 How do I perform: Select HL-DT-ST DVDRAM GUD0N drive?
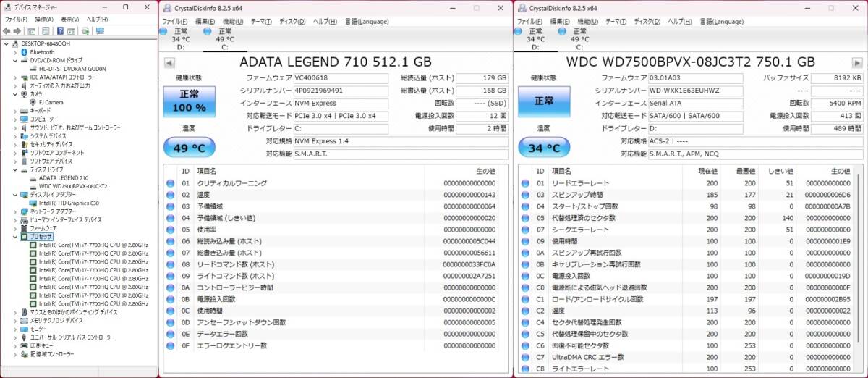72,69
